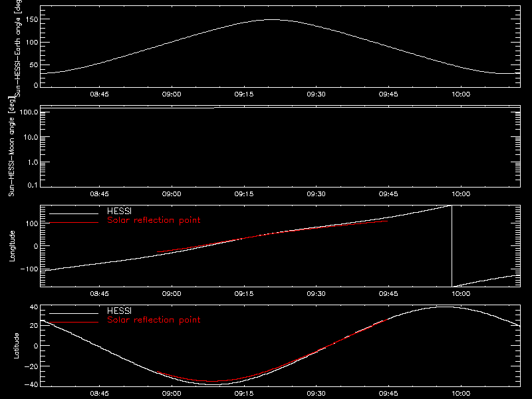Select the 1.0 tick on Moon angle plot
532x399 pixels.
point(33,162)
